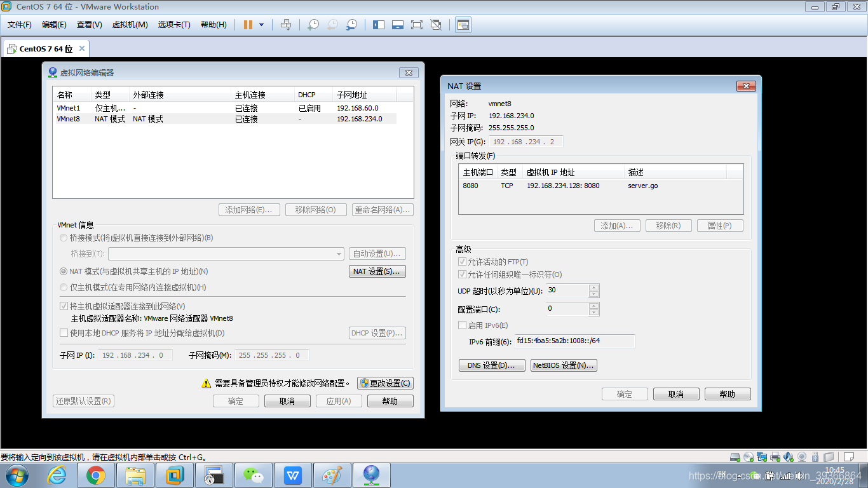Open the snapshot manager wrench-clock icon

(x=351, y=25)
